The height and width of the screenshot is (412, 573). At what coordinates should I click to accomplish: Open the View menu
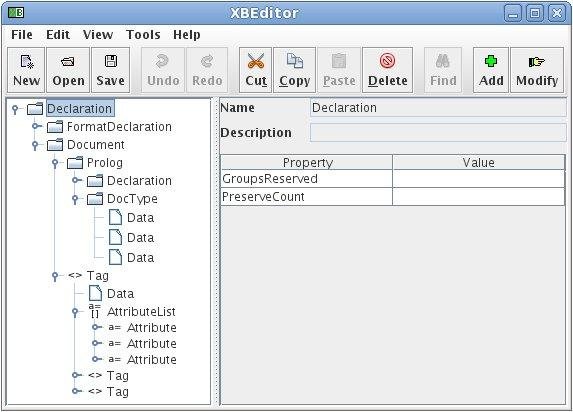point(98,35)
